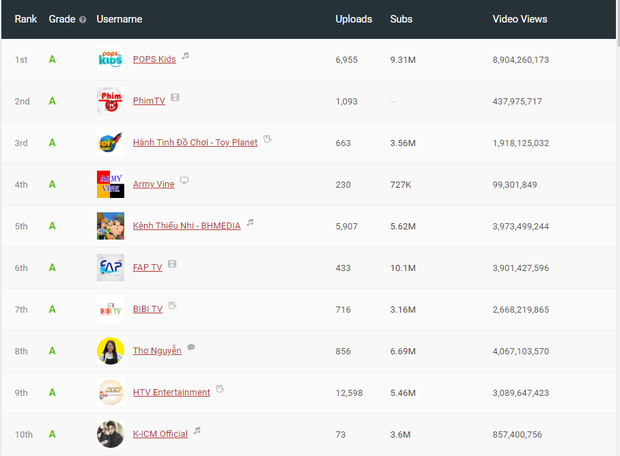Click the screen icon beside Army Vine
The height and width of the screenshot is (456, 620).
pos(184,180)
